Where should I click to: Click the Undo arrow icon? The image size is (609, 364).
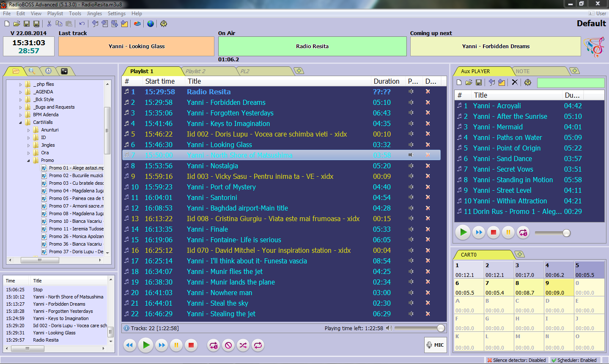point(82,24)
